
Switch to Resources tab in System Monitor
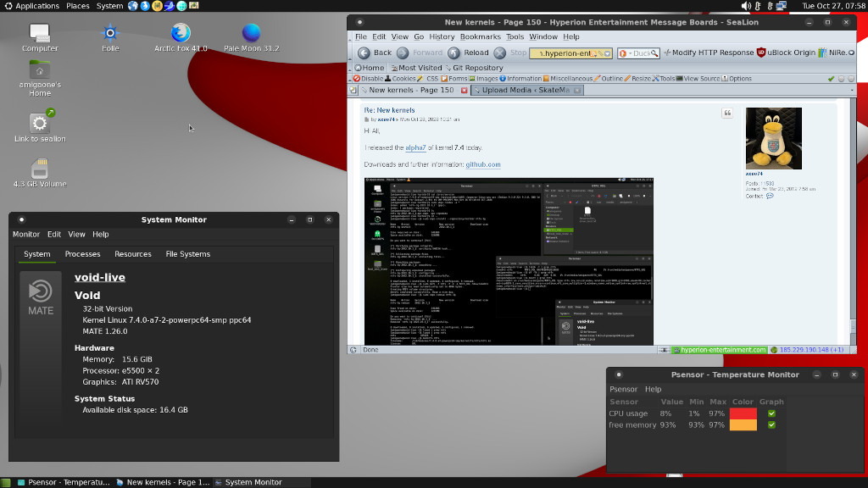[133, 254]
